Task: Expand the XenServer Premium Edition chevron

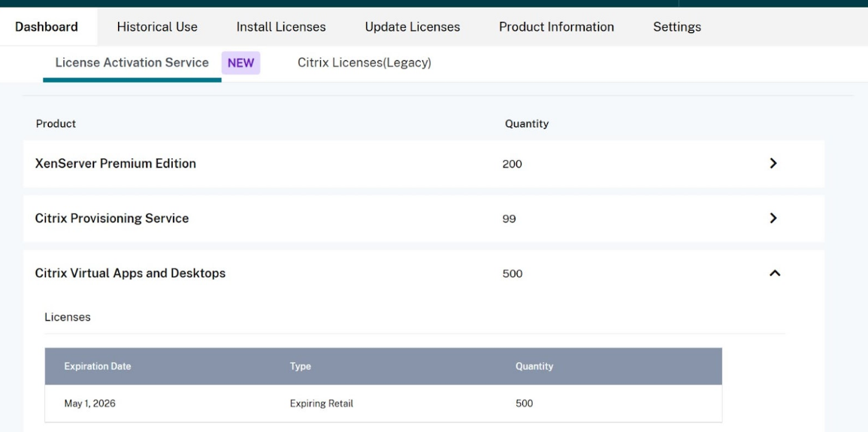Action: [x=773, y=164]
